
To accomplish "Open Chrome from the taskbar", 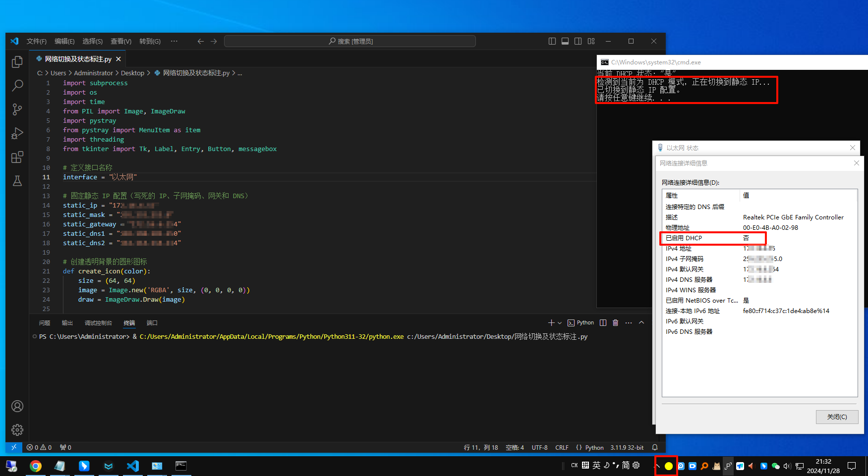I will pyautogui.click(x=35, y=466).
